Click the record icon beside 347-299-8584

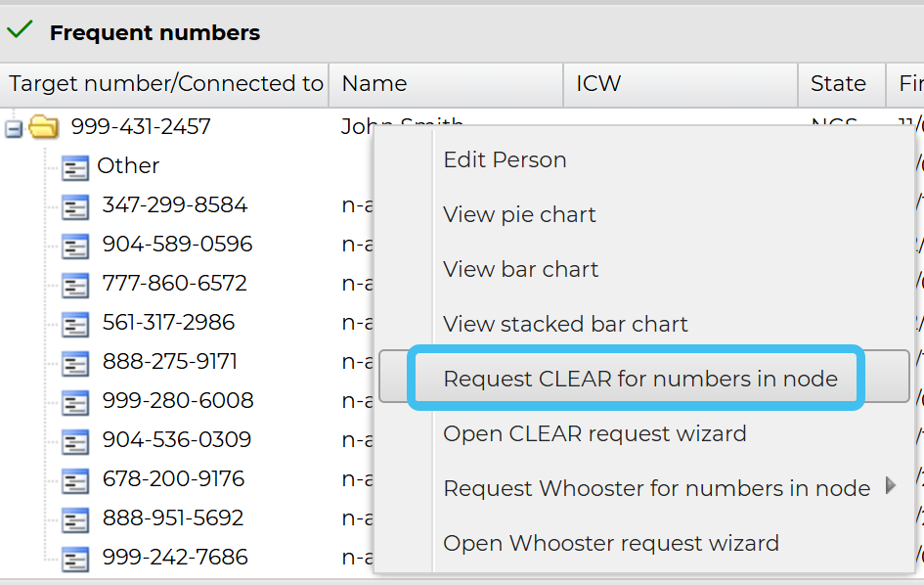75,206
